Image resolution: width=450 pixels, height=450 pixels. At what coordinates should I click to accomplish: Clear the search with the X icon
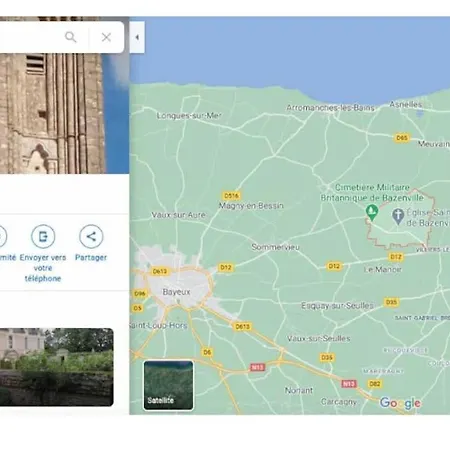pyautogui.click(x=106, y=37)
